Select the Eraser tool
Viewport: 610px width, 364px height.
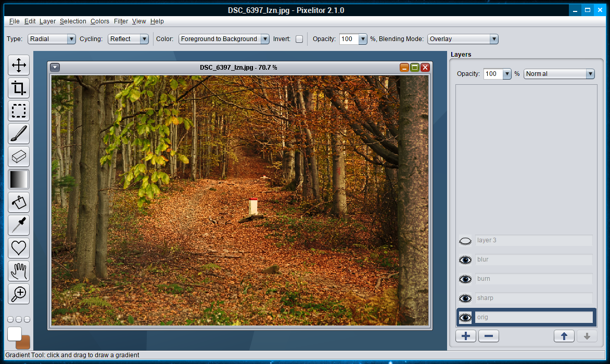[x=19, y=157]
